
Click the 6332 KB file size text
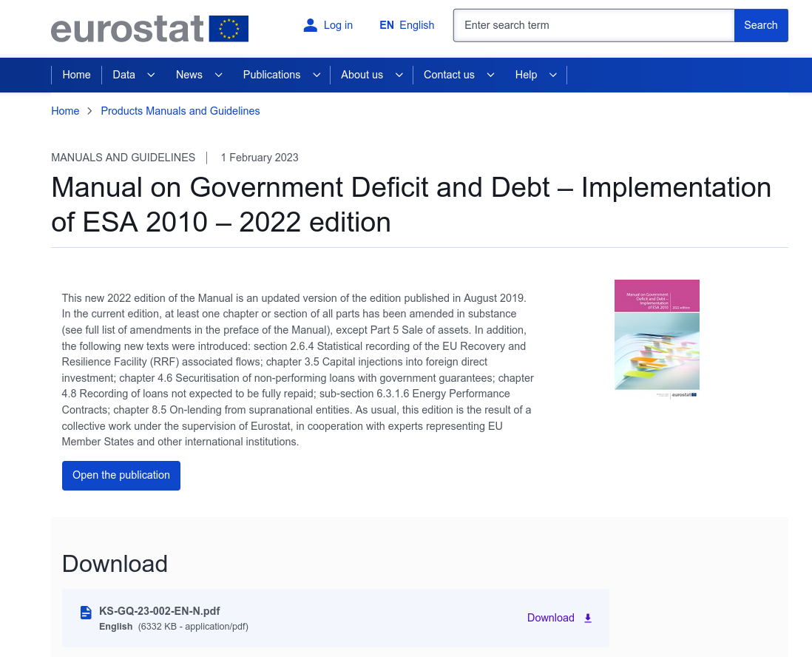(193, 627)
